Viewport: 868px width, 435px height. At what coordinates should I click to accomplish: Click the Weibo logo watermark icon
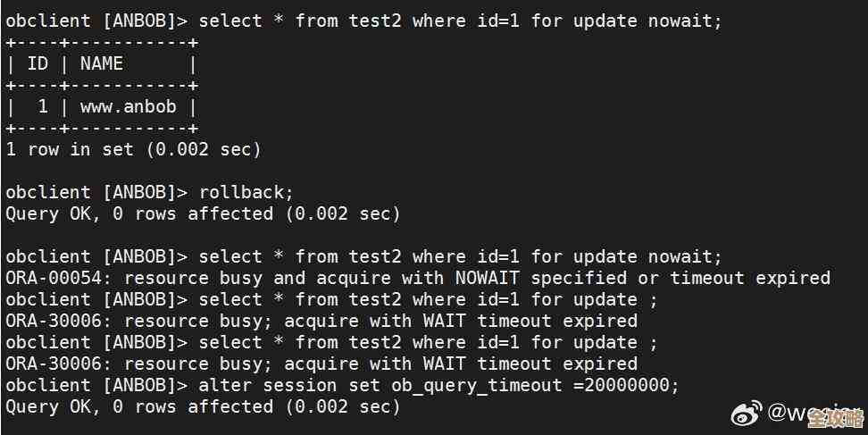click(745, 413)
